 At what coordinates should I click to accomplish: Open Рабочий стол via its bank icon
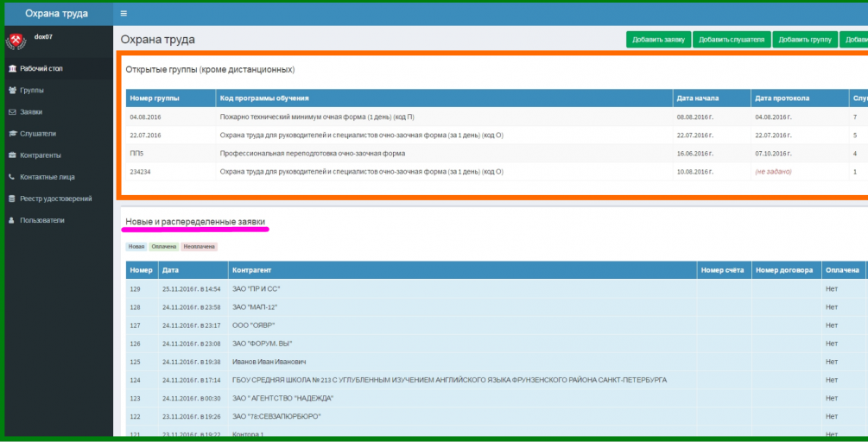[12, 68]
